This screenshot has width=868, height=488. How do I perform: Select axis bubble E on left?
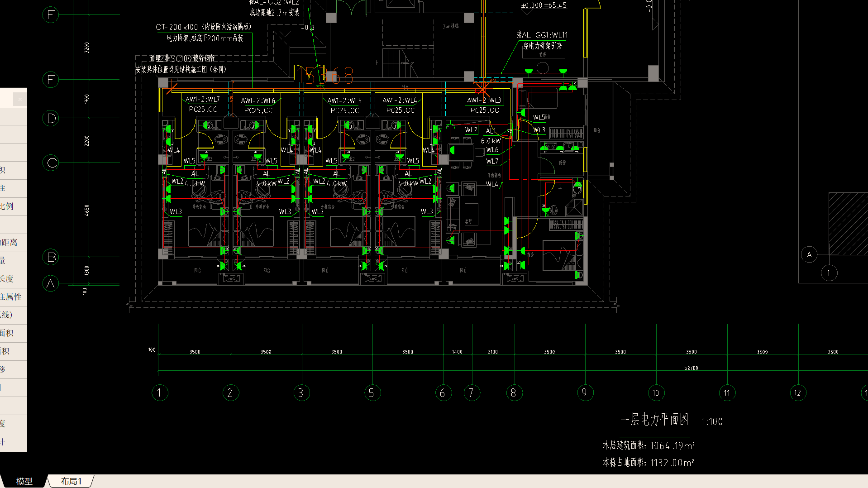coord(51,80)
